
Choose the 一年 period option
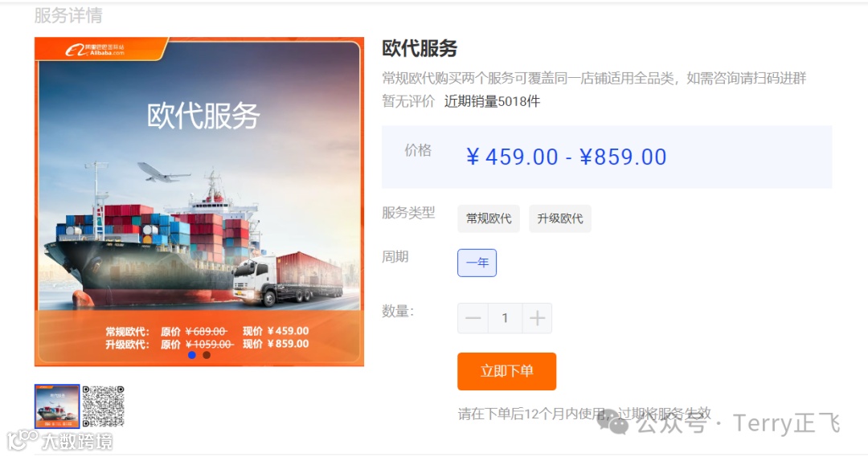tap(477, 263)
